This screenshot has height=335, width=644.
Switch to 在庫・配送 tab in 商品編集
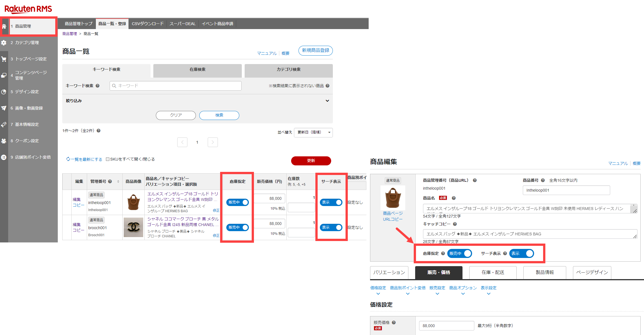pos(493,273)
